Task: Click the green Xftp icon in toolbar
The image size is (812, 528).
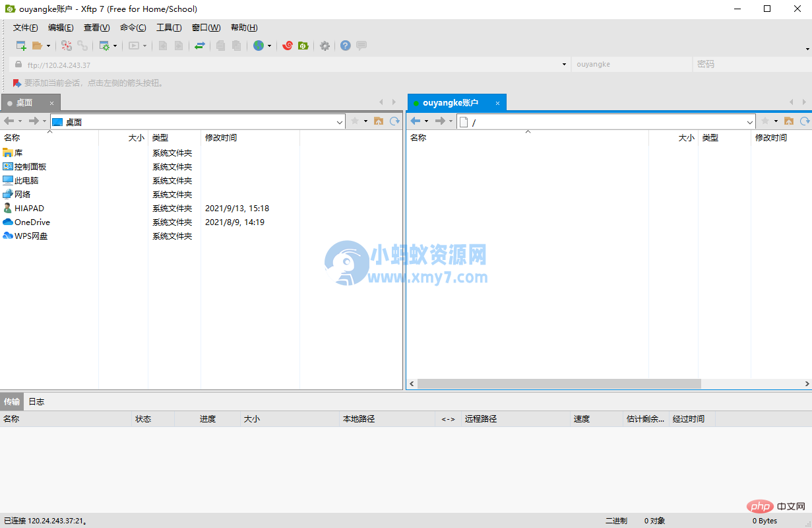Action: pyautogui.click(x=303, y=46)
